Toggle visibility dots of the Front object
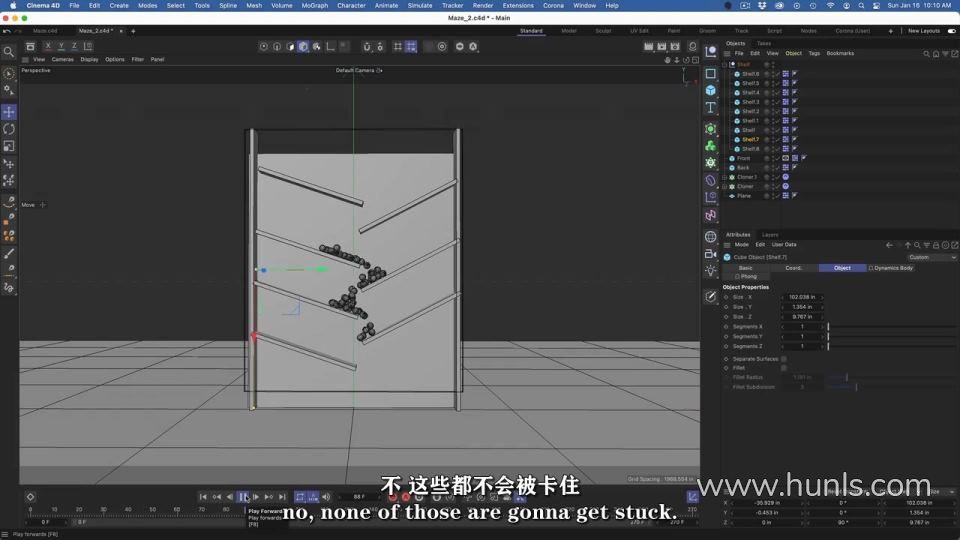The width and height of the screenshot is (960, 540). (x=771, y=158)
